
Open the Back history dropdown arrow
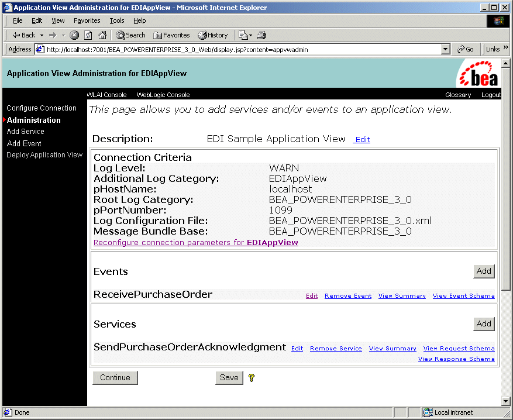pos(42,35)
